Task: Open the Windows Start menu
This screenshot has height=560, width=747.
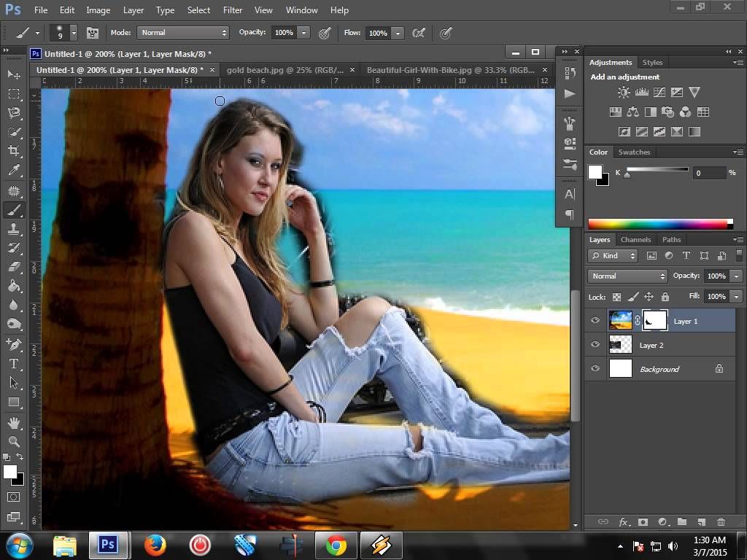Action: (x=19, y=545)
